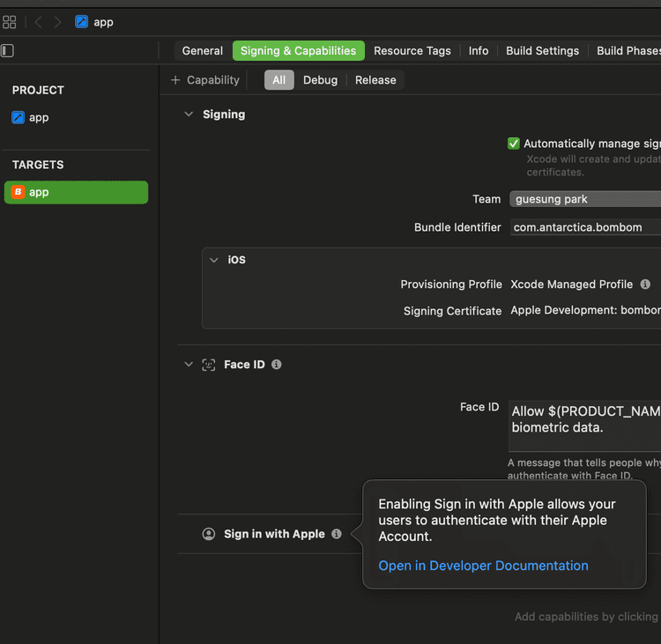Open the Info tab

(x=479, y=50)
